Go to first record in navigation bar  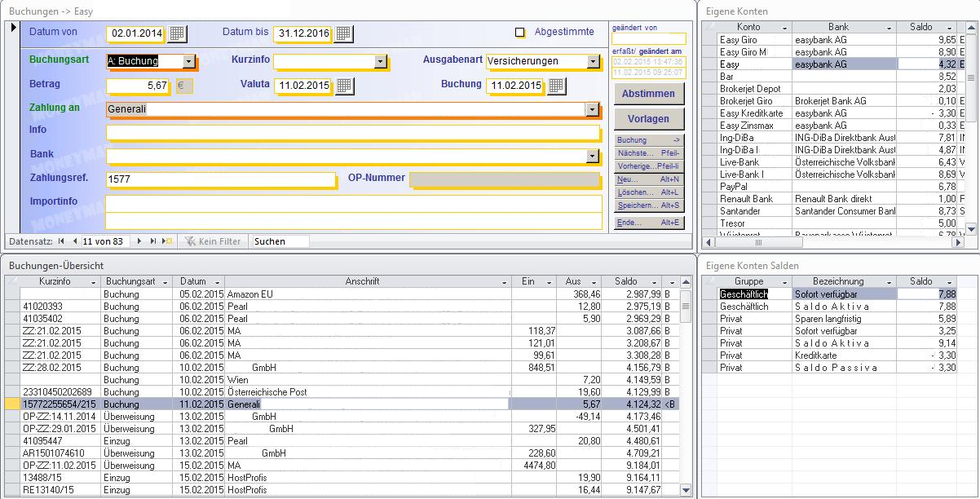click(x=61, y=241)
